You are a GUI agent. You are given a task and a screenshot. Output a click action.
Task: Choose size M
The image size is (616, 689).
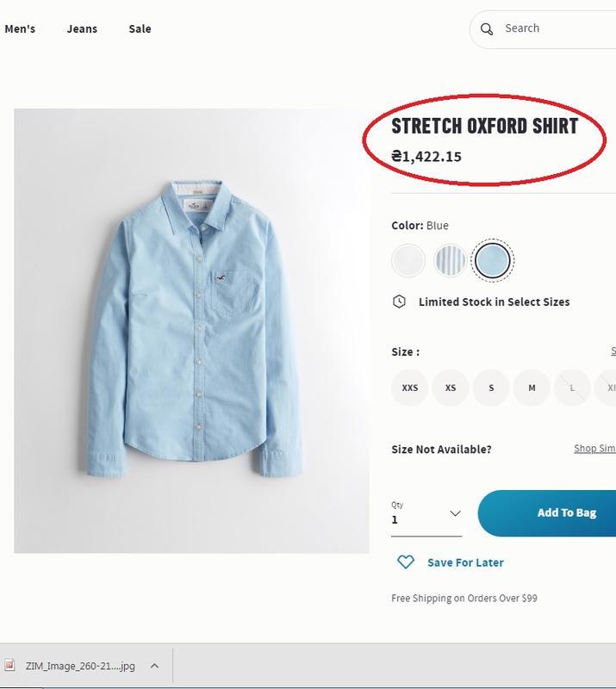point(532,388)
